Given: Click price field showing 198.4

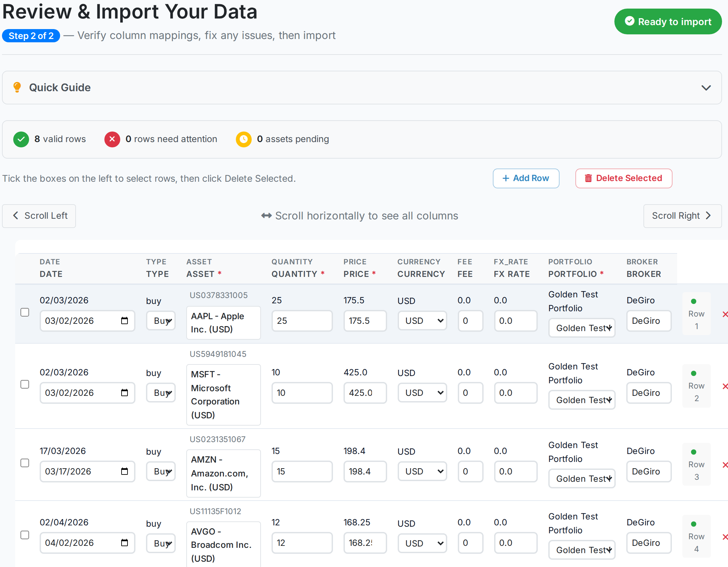Looking at the screenshot, I should pos(365,472).
